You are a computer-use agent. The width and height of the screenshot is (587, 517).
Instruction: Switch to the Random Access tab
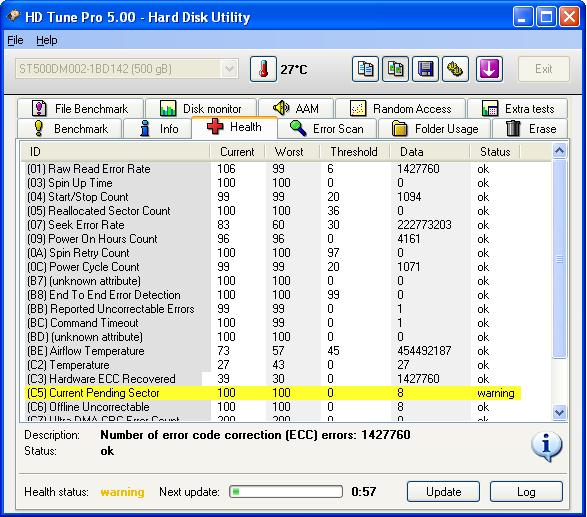pos(401,109)
